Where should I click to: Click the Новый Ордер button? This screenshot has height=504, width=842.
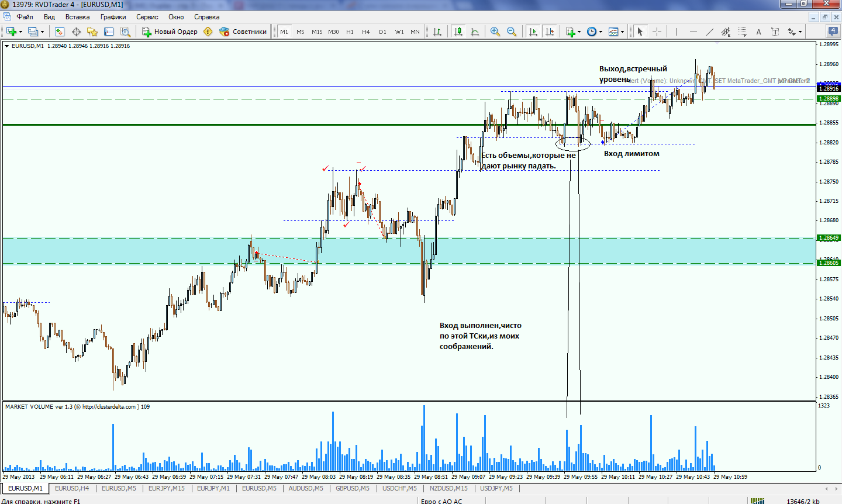170,32
